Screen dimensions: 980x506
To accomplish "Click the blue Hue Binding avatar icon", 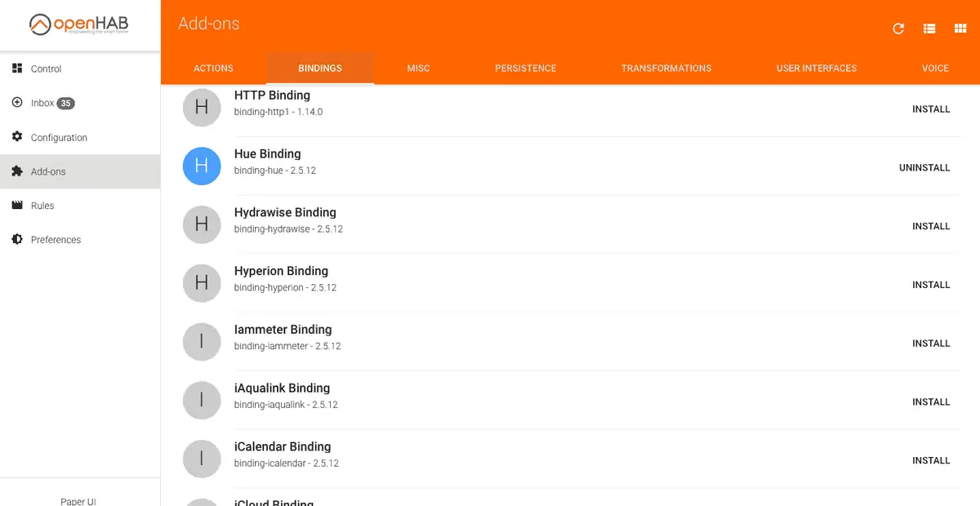I will point(202,166).
